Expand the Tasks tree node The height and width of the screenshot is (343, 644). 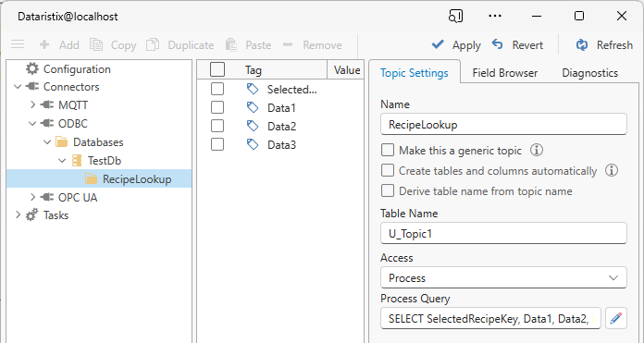tap(19, 215)
